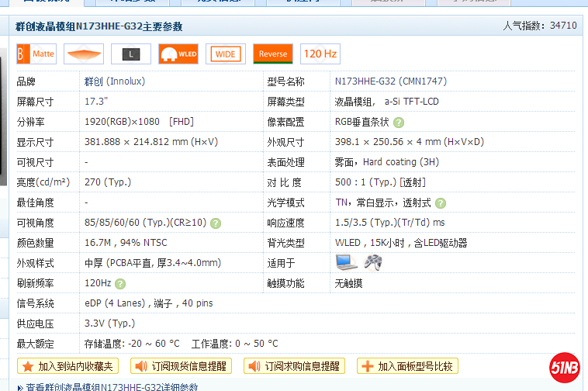Click help icon next to 光学模式 value
This screenshot has height=391, width=588.
(x=441, y=203)
